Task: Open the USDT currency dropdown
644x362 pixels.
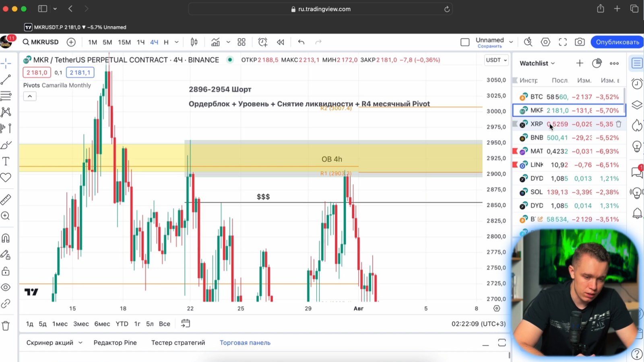Action: coord(497,60)
